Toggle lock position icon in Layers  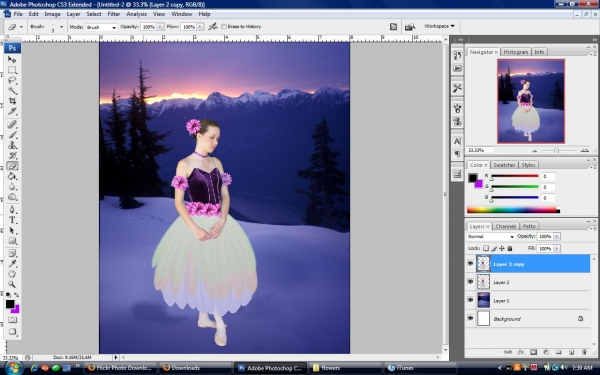coord(502,248)
